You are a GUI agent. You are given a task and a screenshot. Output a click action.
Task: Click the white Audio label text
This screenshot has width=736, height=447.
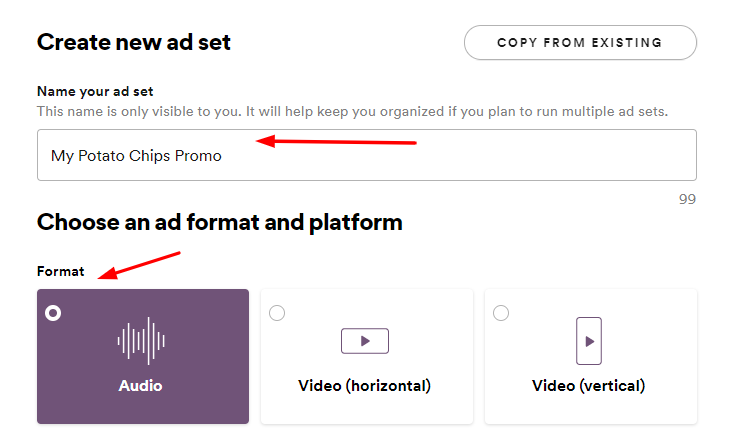click(x=140, y=385)
